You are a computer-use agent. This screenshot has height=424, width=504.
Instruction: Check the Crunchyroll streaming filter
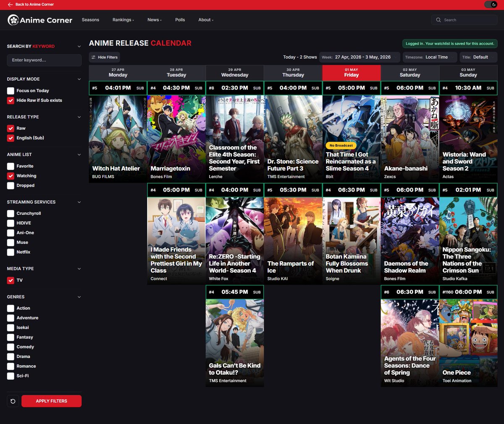pos(10,213)
